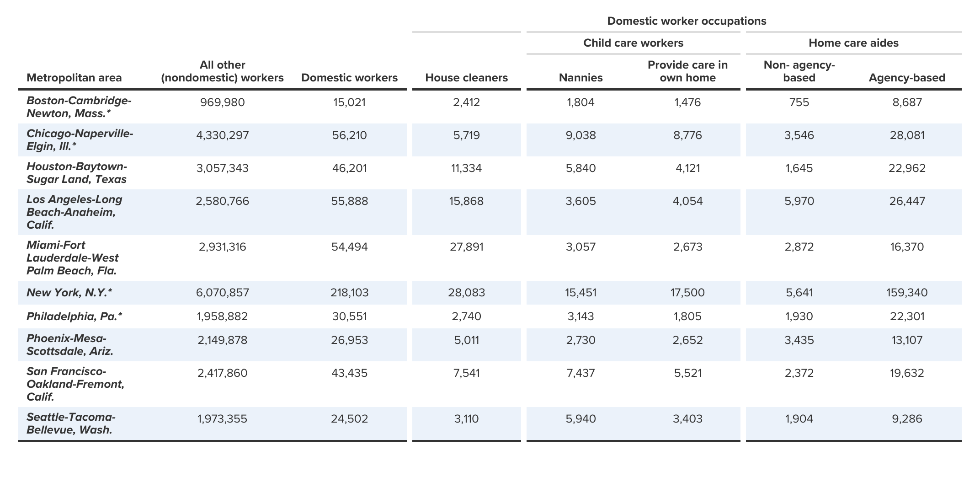
Task: Select Chicago's 9,038 nannies value
Action: [581, 135]
